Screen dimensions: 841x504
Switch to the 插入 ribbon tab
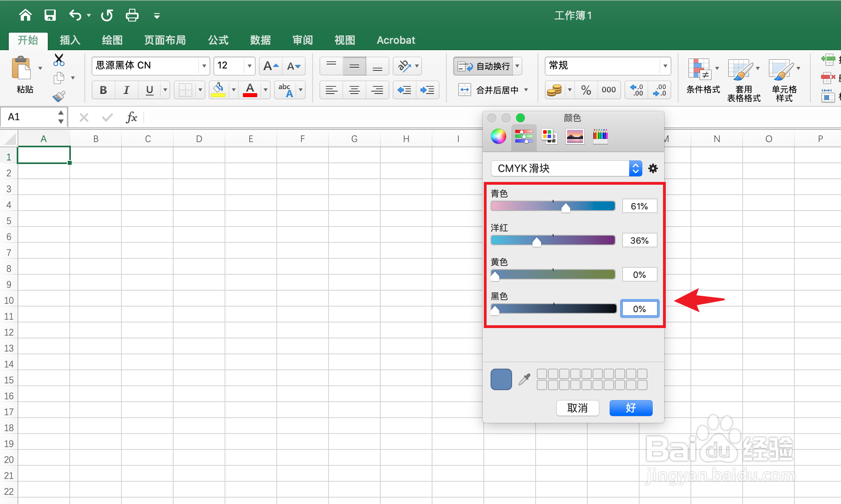tap(70, 40)
